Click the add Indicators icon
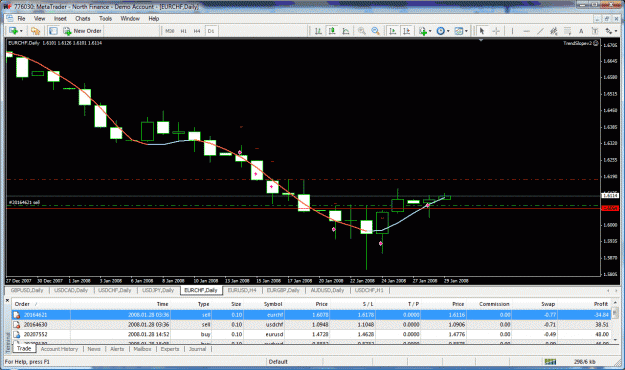The width and height of the screenshot is (625, 370). (423, 31)
